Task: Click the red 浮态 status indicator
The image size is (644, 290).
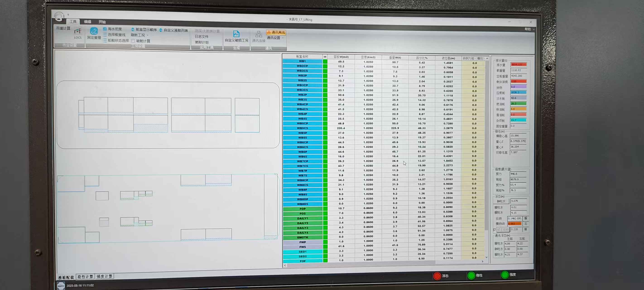Action: pyautogui.click(x=437, y=276)
